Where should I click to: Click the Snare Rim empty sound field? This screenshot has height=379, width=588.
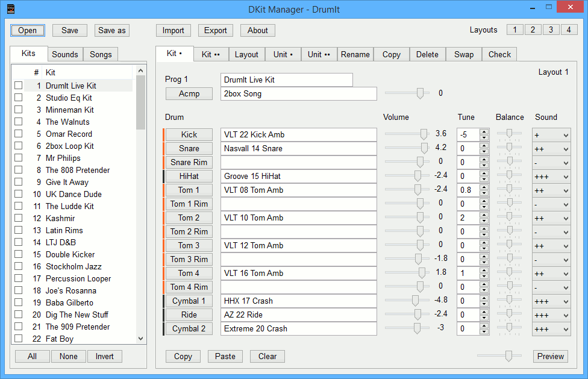point(298,162)
